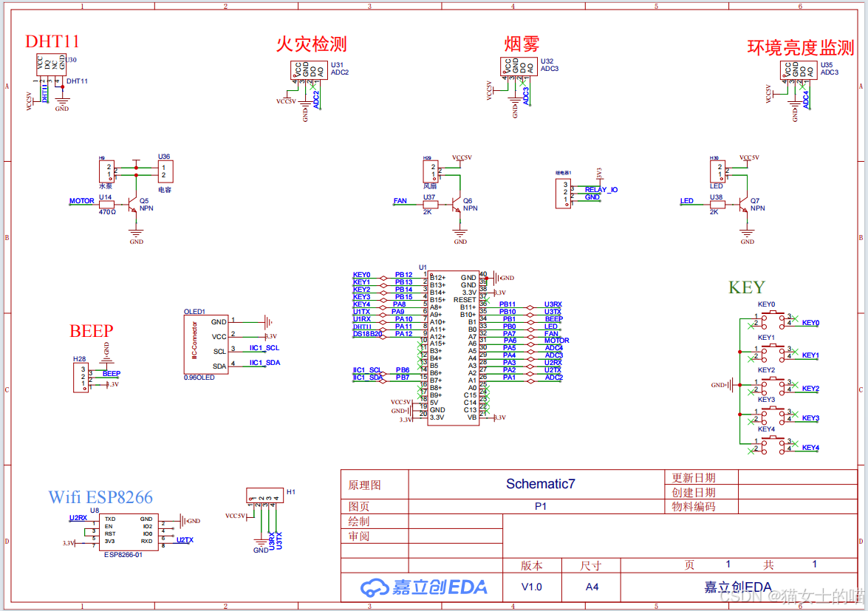The height and width of the screenshot is (611, 868).
Task: Select the 2K resistor U37
Action: (430, 205)
